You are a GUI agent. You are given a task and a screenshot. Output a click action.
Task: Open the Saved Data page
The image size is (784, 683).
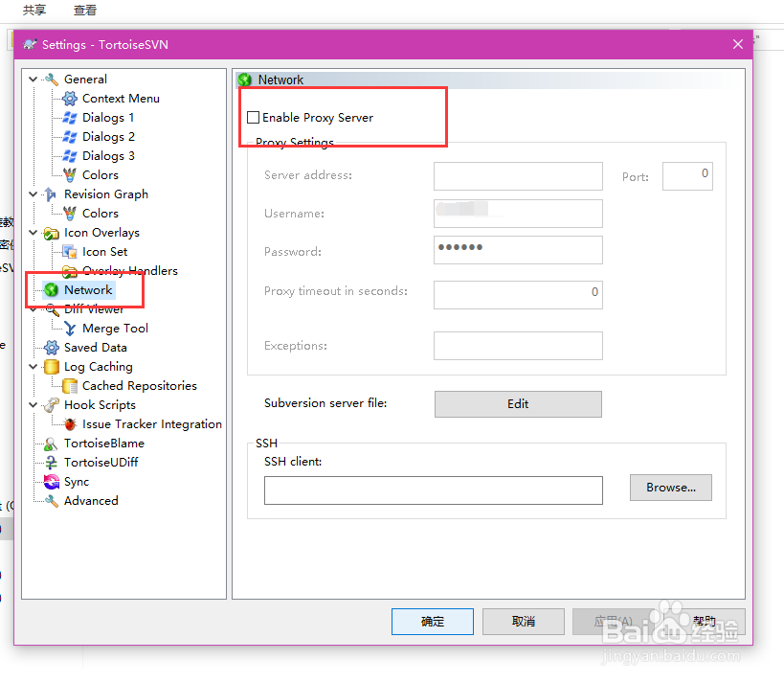96,348
